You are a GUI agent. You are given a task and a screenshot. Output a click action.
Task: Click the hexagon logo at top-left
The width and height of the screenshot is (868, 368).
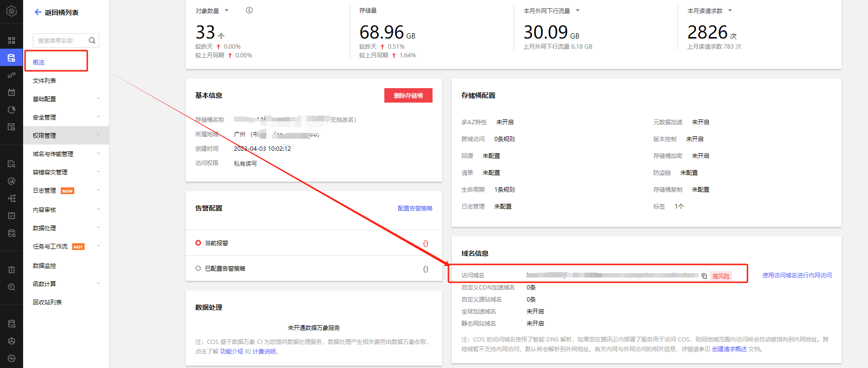(12, 11)
